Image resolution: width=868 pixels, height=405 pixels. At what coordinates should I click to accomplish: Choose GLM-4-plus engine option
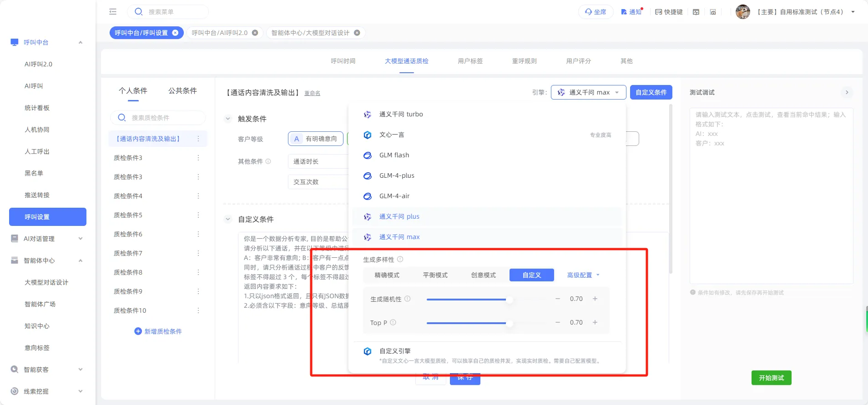487,175
